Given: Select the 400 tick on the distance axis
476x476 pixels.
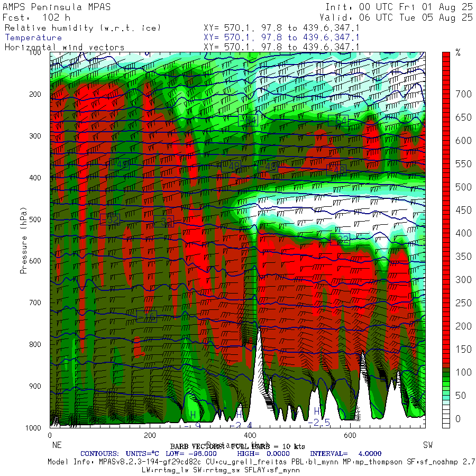Looking at the screenshot, I should click(x=250, y=435).
